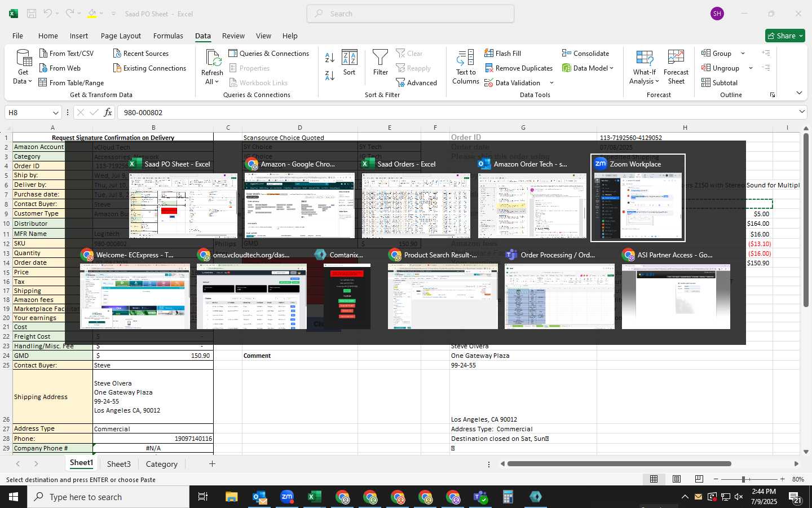This screenshot has width=812, height=508.
Task: Select the Category worksheet tab
Action: pyautogui.click(x=162, y=464)
